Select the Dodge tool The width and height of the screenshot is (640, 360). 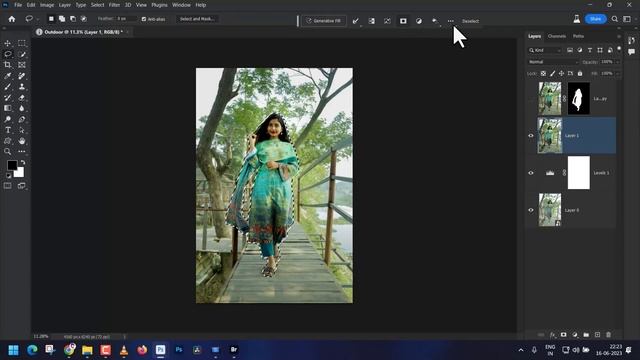click(x=7, y=119)
